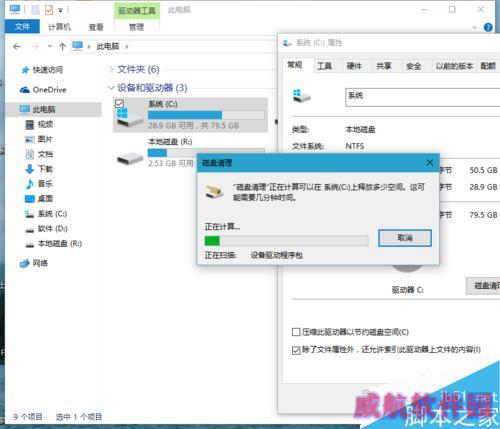Click the 79.5 GB capacity value
The image size is (500, 429).
(483, 215)
